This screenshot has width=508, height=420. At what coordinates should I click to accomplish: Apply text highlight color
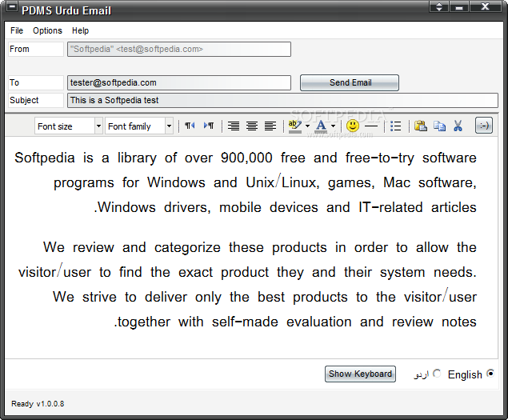(x=295, y=126)
